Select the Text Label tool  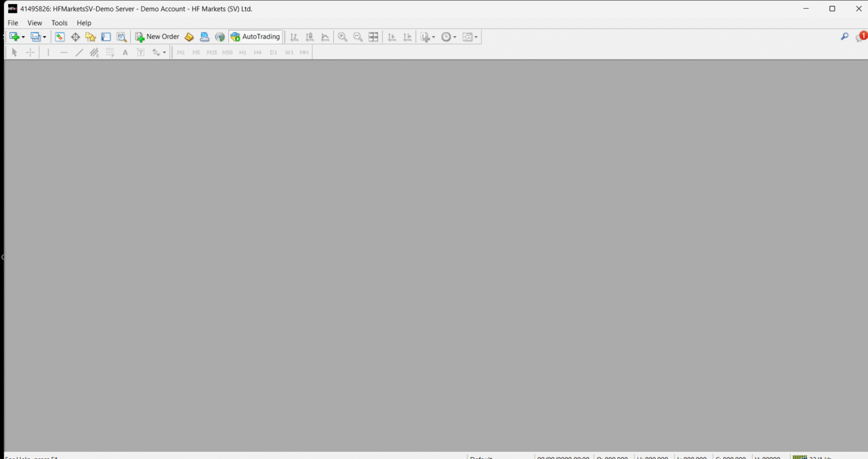coord(140,52)
